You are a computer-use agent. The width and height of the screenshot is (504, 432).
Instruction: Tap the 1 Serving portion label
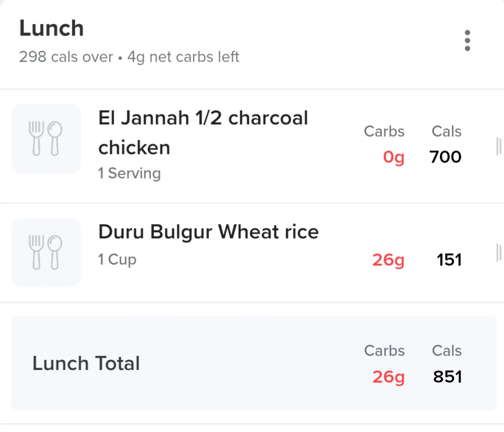129,174
